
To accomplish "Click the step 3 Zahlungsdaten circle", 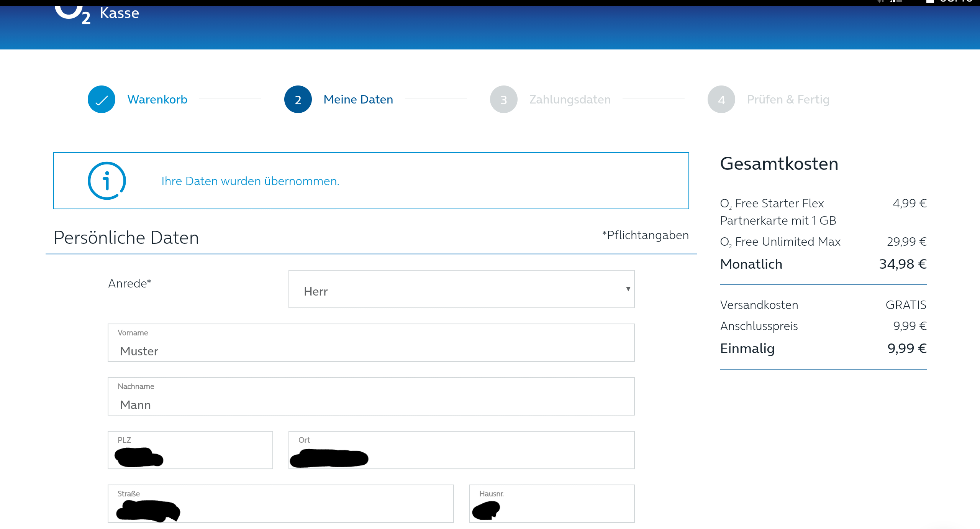I will point(504,99).
